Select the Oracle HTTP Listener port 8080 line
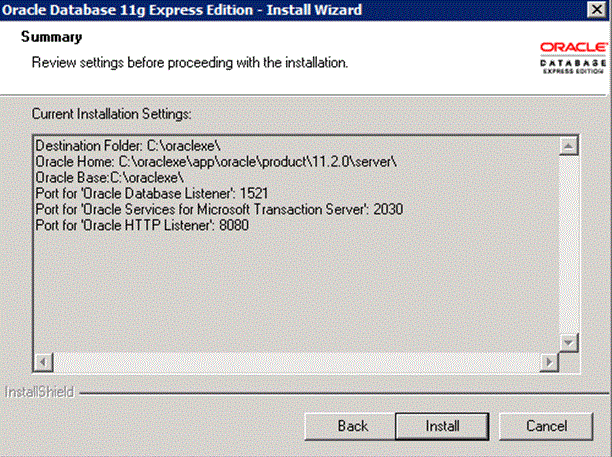612x457 pixels. coord(142,226)
